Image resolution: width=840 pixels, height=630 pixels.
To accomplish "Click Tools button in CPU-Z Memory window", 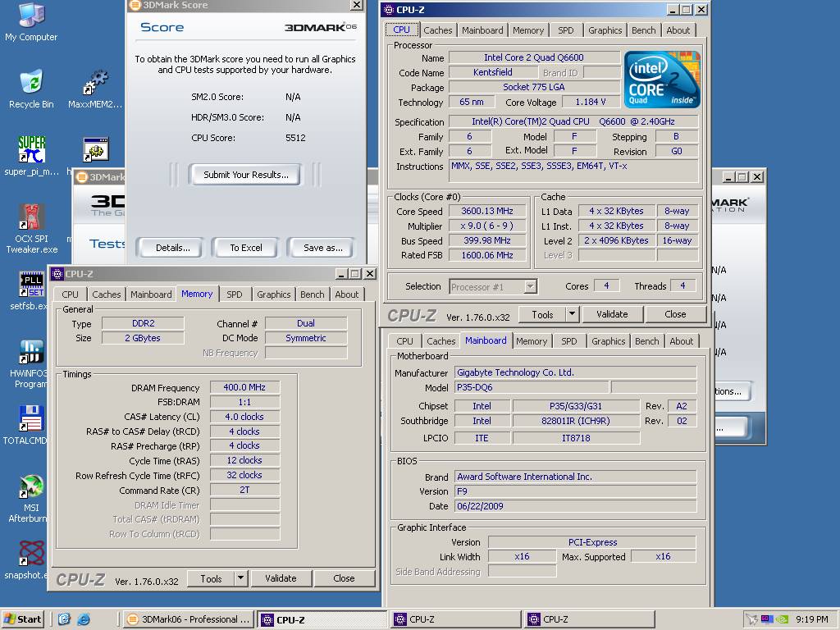I will (211, 578).
